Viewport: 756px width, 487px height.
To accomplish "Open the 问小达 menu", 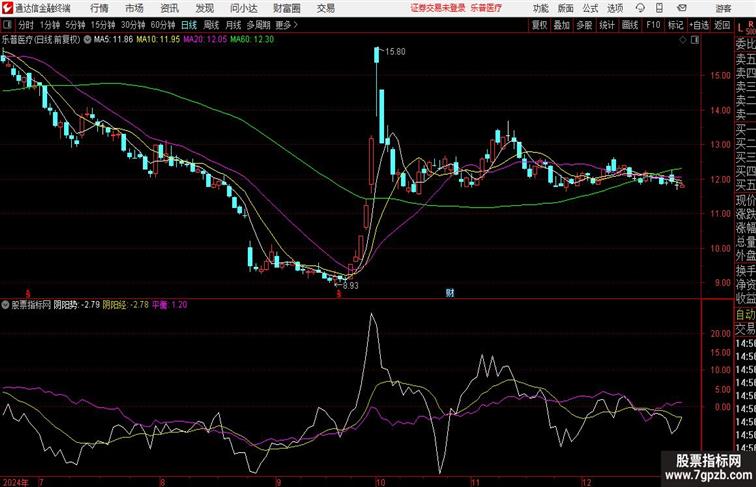I will tap(243, 8).
